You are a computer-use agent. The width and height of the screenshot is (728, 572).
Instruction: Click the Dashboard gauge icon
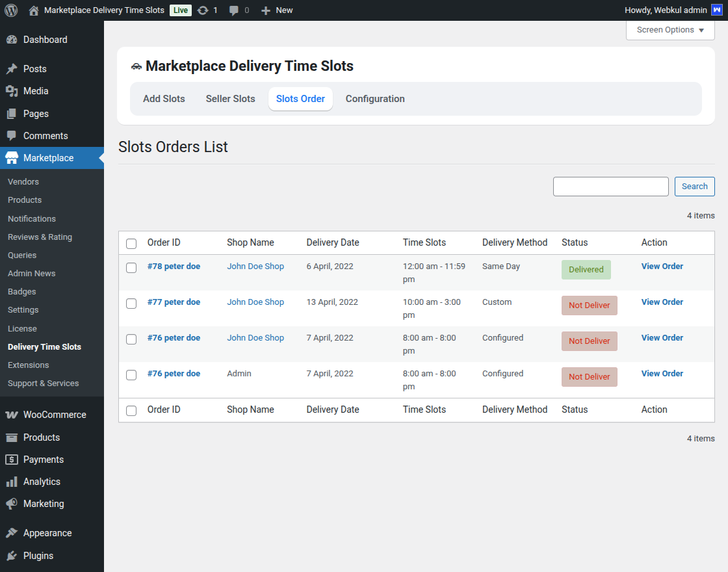pos(12,40)
